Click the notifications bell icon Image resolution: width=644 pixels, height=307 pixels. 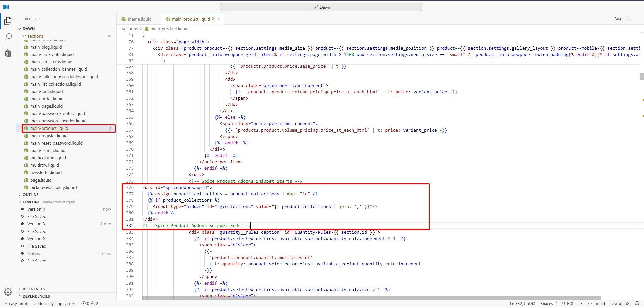point(637,303)
